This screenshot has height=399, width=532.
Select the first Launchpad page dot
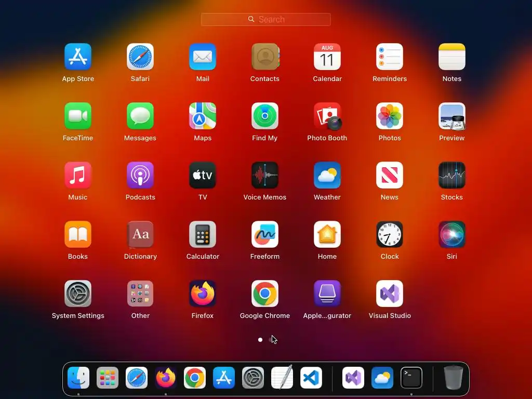click(260, 340)
